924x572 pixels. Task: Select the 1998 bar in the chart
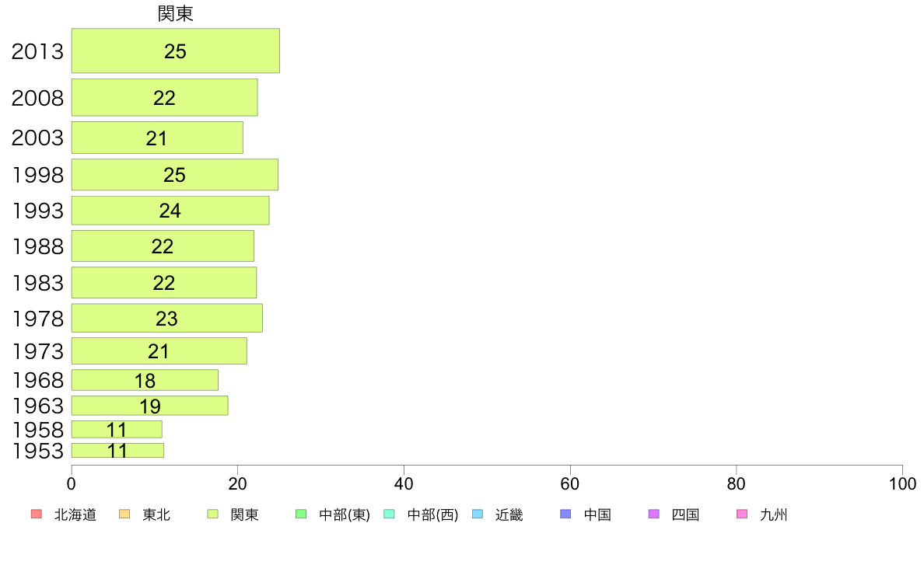coord(174,175)
